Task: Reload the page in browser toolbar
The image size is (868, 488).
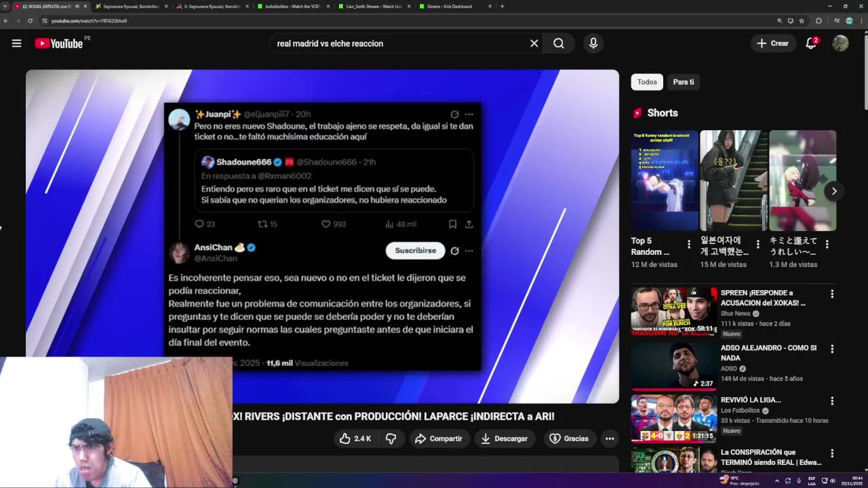Action: pos(30,21)
